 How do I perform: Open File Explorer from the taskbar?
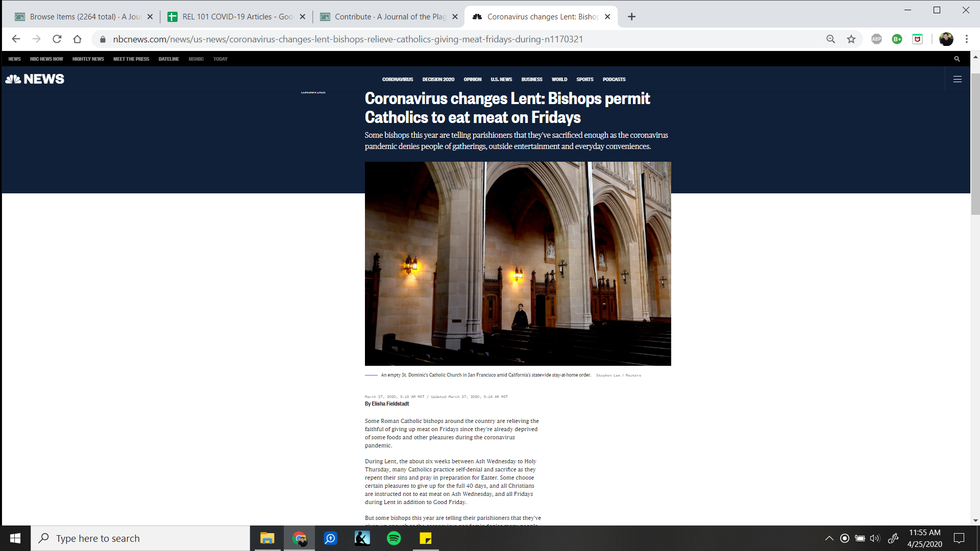coord(267,538)
